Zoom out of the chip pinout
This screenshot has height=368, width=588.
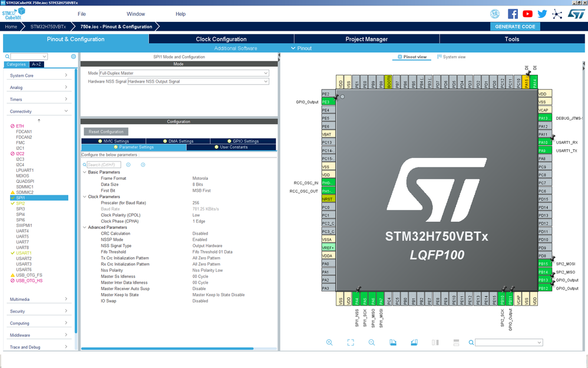tap(372, 342)
